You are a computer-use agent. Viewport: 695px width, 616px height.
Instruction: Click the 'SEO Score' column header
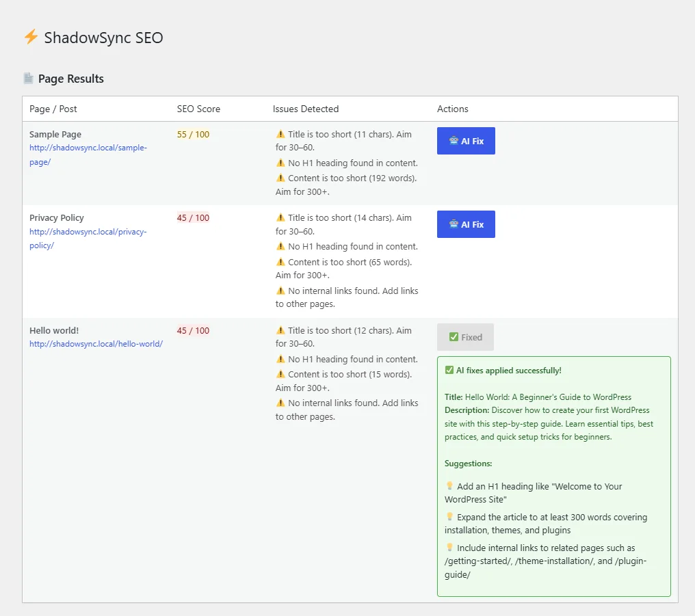pos(198,109)
